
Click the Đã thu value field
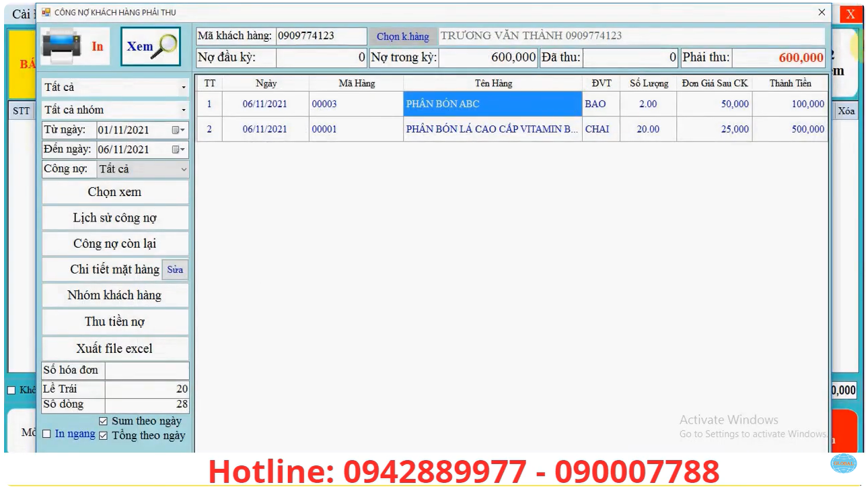(x=630, y=58)
